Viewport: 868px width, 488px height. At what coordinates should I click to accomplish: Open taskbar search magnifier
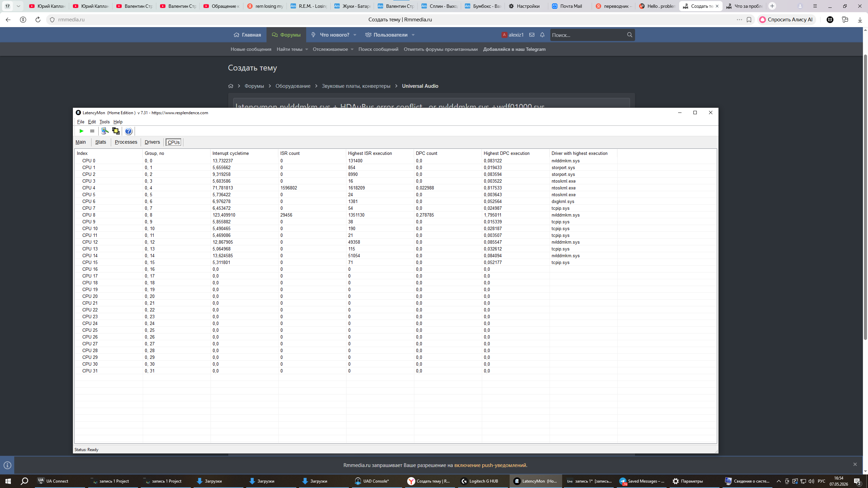24,481
